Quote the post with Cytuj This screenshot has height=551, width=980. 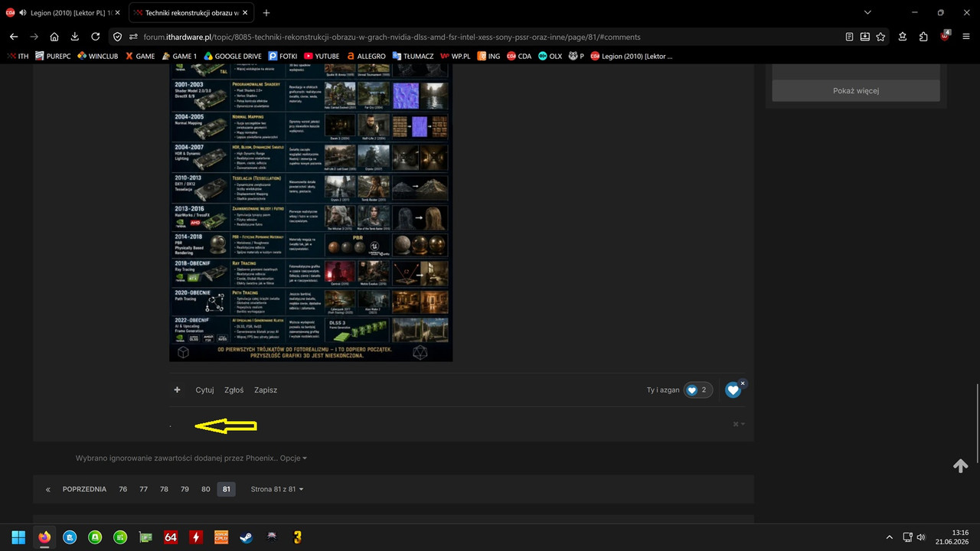(x=204, y=390)
